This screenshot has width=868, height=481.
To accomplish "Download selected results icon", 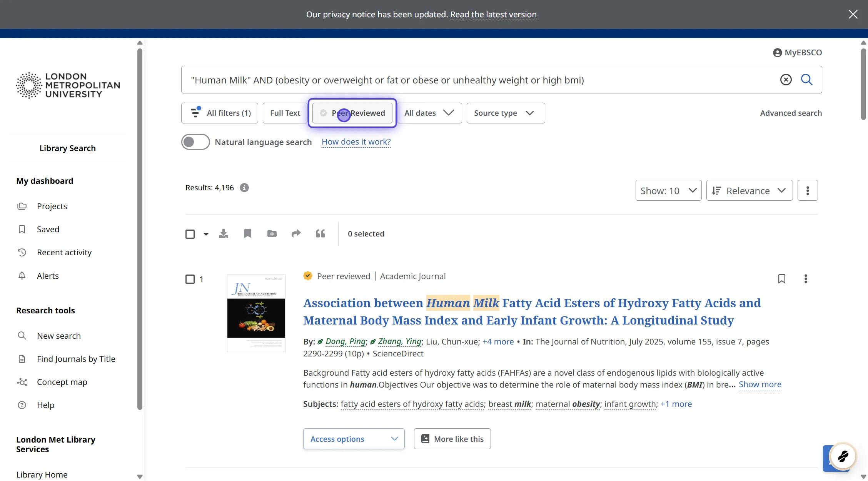I will tap(224, 234).
